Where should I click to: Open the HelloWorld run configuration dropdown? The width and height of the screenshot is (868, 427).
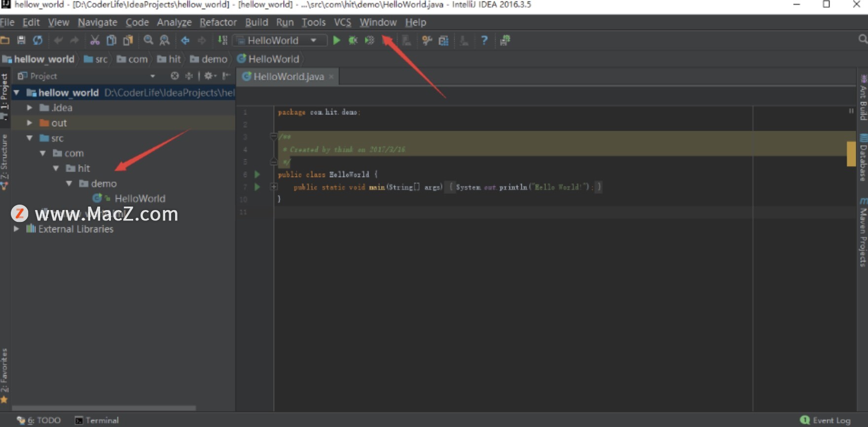click(280, 40)
